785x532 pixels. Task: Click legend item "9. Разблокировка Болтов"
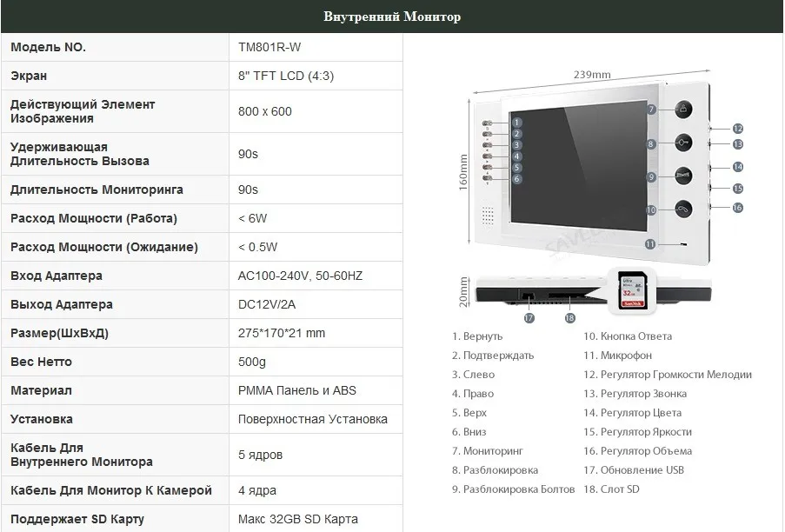(x=513, y=489)
